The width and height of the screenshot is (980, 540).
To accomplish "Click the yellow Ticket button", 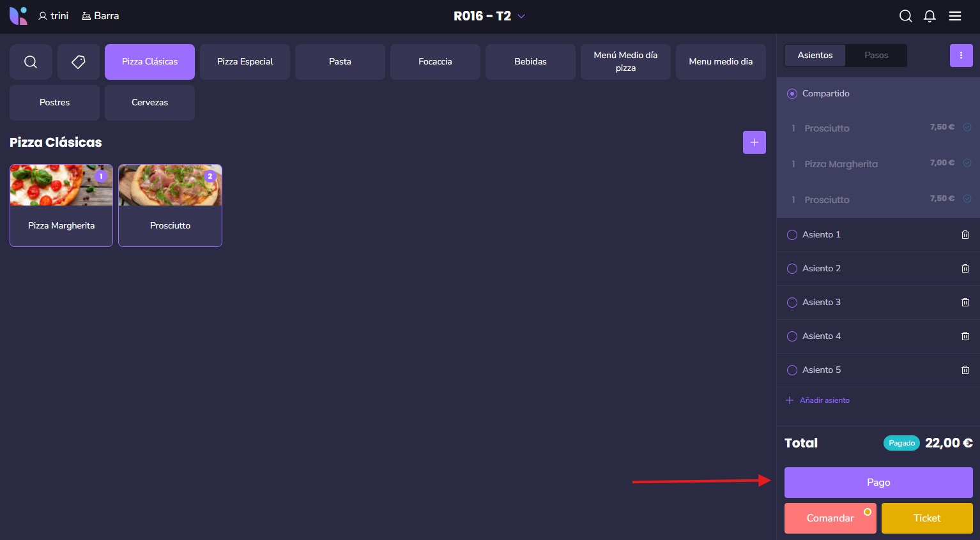I will click(926, 518).
